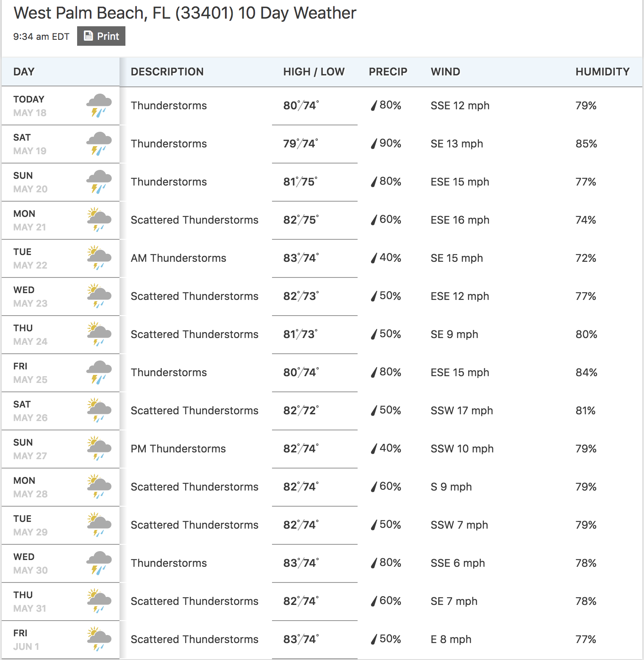
Task: Click the raindrop icon beside 90% precip
Action: (x=374, y=144)
